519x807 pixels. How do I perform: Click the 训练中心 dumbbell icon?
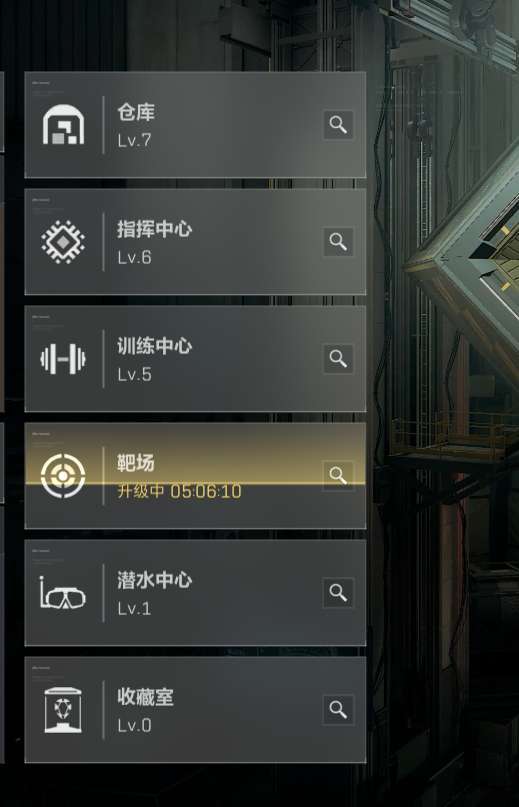click(x=63, y=359)
